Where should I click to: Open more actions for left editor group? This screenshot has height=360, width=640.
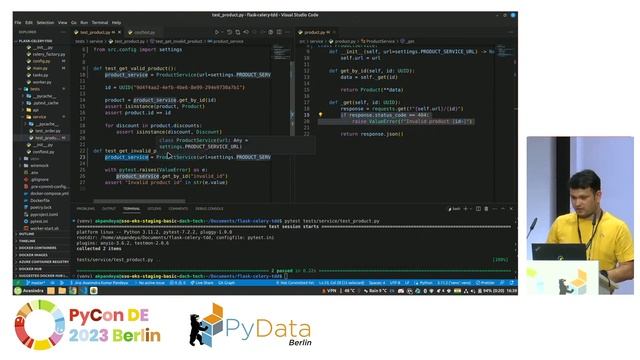pos(287,32)
